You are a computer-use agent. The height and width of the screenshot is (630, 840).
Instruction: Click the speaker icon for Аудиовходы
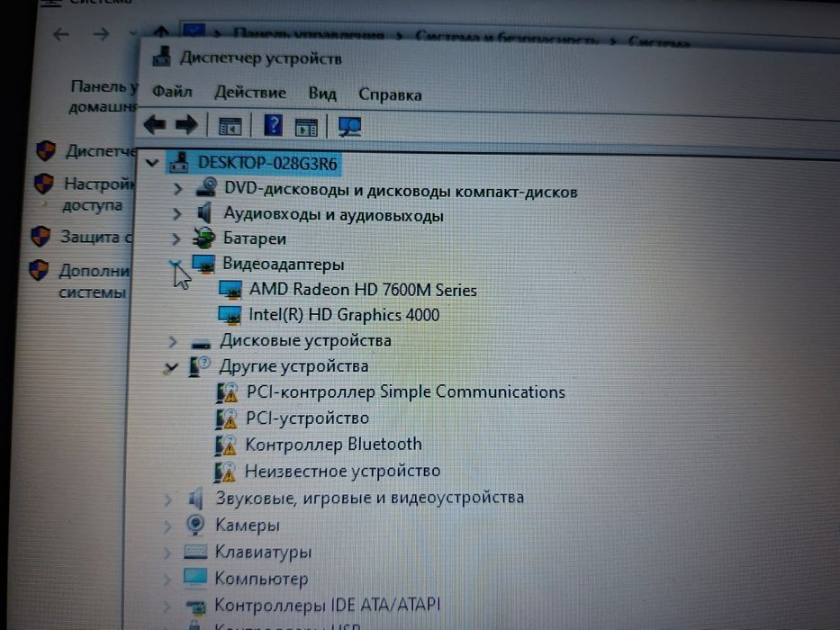tap(204, 212)
